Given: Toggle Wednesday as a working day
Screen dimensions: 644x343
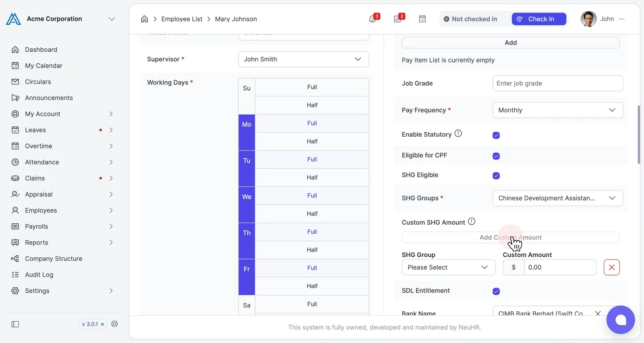Looking at the screenshot, I should [247, 205].
